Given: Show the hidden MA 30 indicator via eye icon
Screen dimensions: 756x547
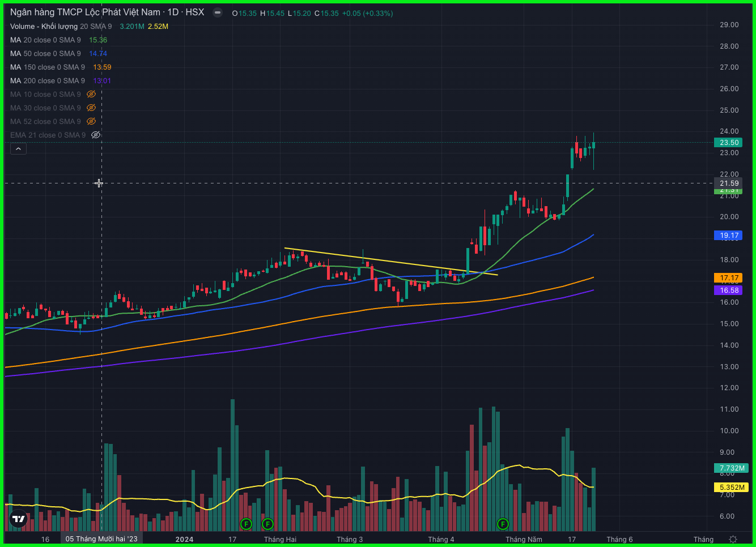Looking at the screenshot, I should click(91, 108).
